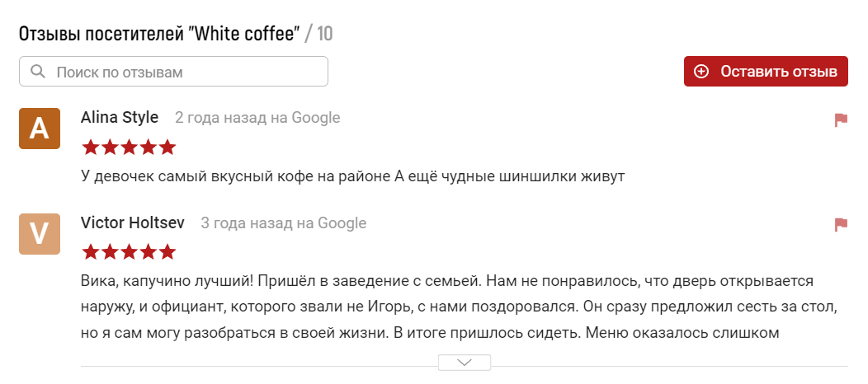Click Alina Style's orange avatar
Screen dimensions: 868x384
point(40,129)
